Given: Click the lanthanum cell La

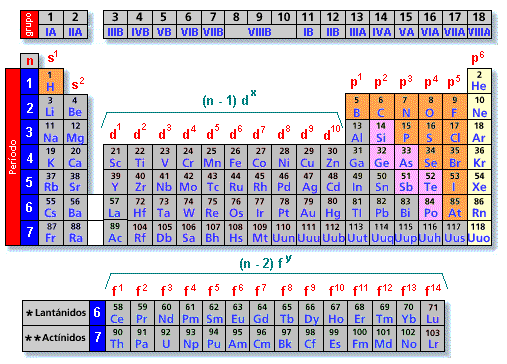Looking at the screenshot, I should click(115, 207).
